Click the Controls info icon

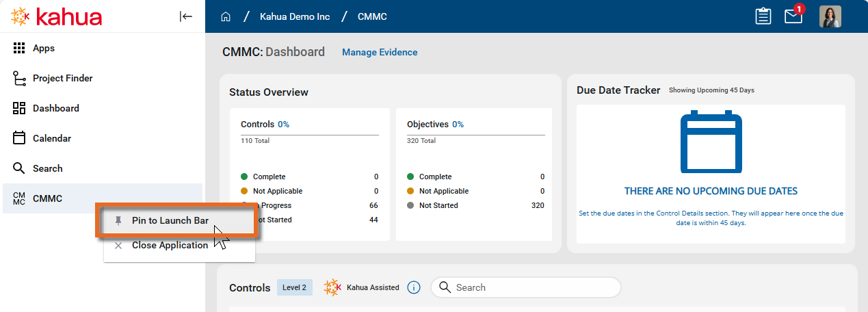413,287
